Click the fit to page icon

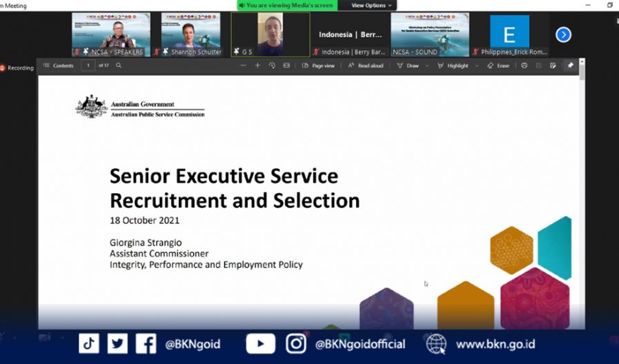(x=286, y=65)
